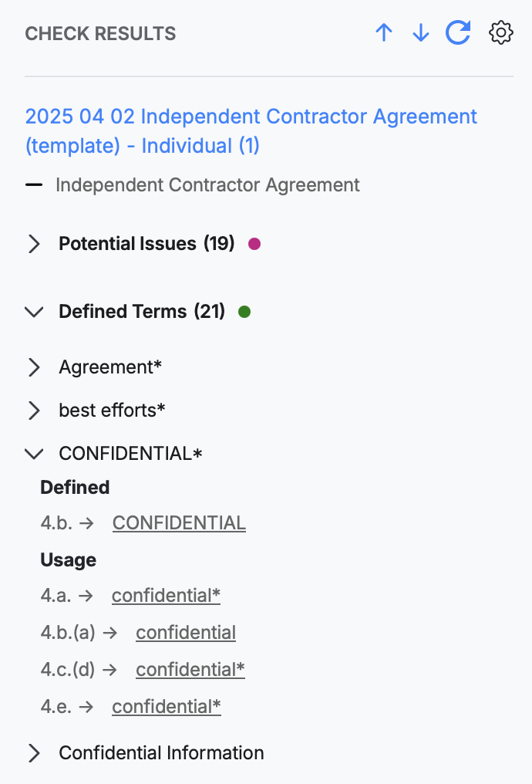Select the confidential* usage at 4.c.(d)
Viewport: 532px width, 784px height.
(190, 669)
